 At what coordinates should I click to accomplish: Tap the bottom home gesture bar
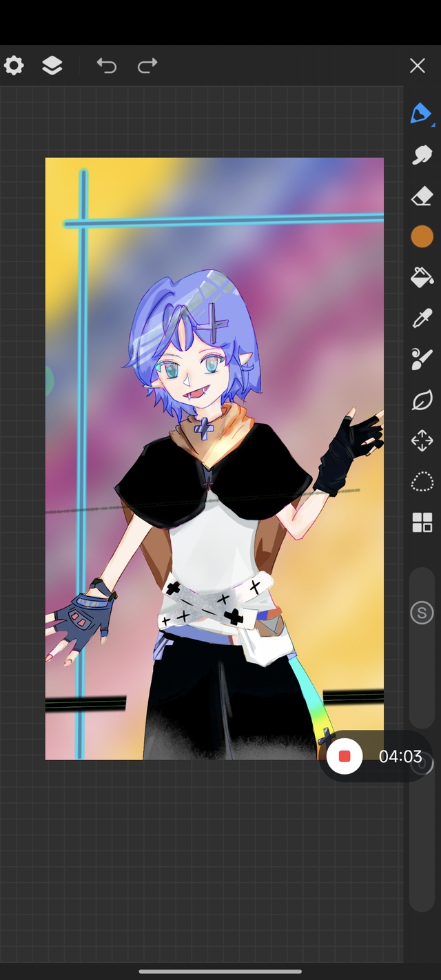[220, 972]
